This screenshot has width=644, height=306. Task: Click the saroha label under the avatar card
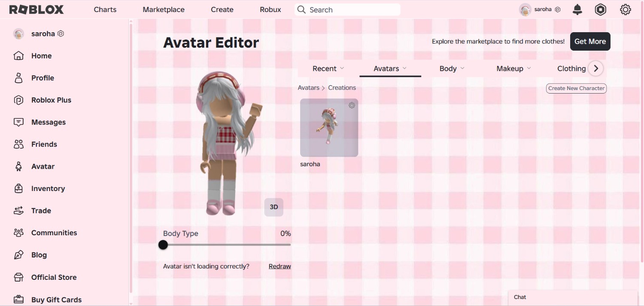310,164
